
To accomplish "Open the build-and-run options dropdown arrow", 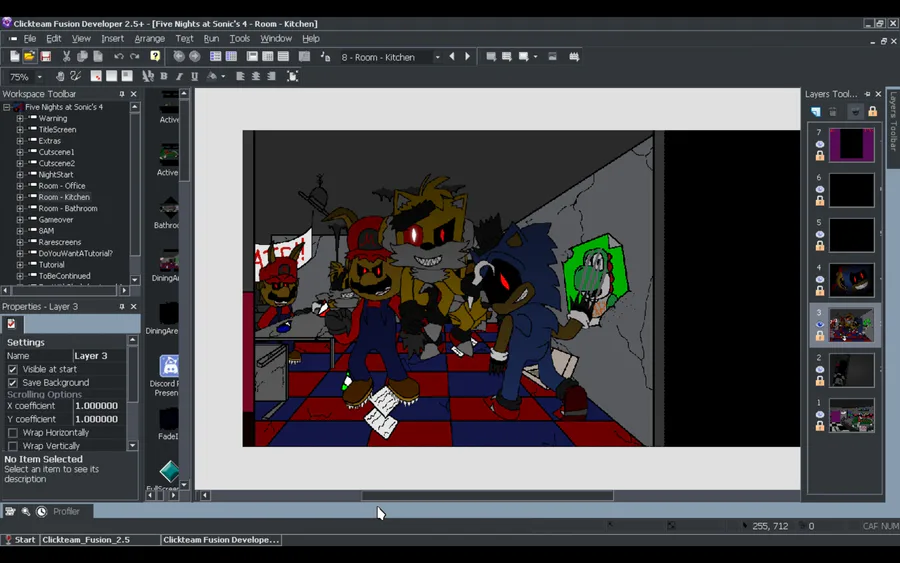I will point(536,57).
